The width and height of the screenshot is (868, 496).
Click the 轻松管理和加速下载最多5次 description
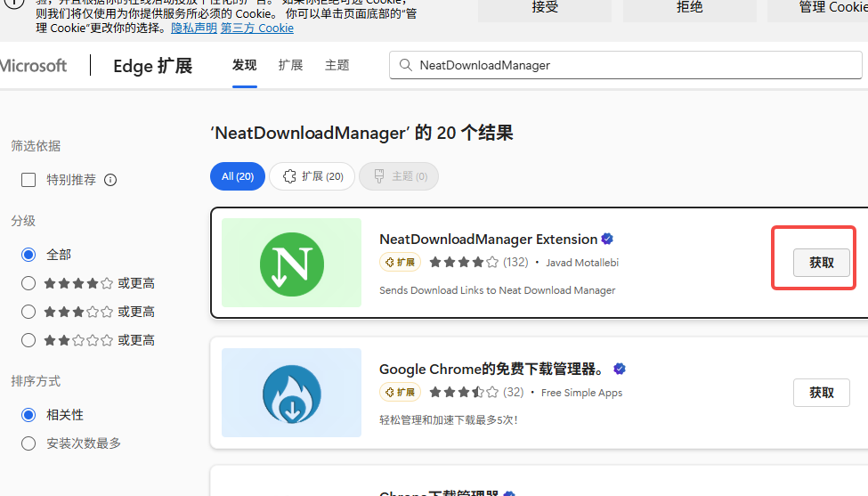(x=449, y=419)
